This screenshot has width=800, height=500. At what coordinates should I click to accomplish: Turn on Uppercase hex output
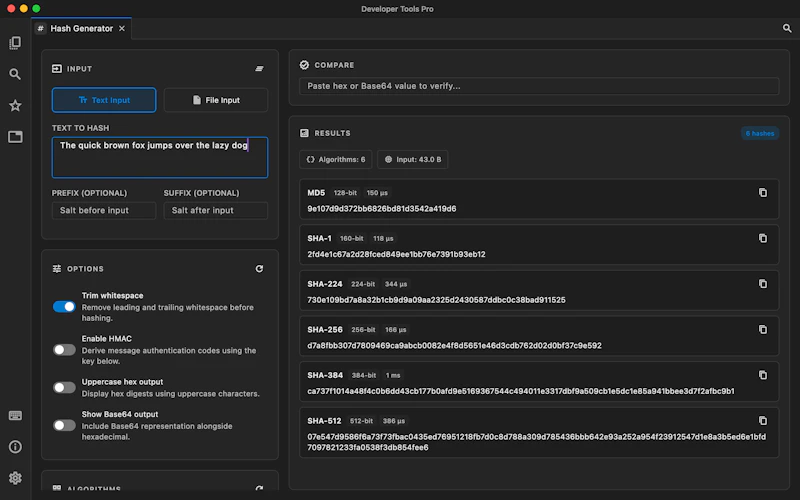64,388
